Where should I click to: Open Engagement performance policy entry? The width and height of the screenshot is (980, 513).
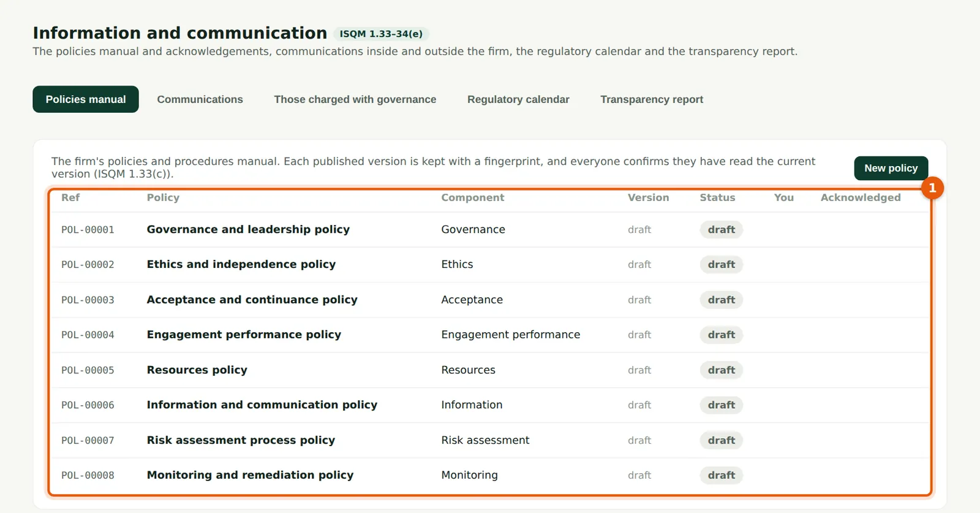click(x=244, y=335)
